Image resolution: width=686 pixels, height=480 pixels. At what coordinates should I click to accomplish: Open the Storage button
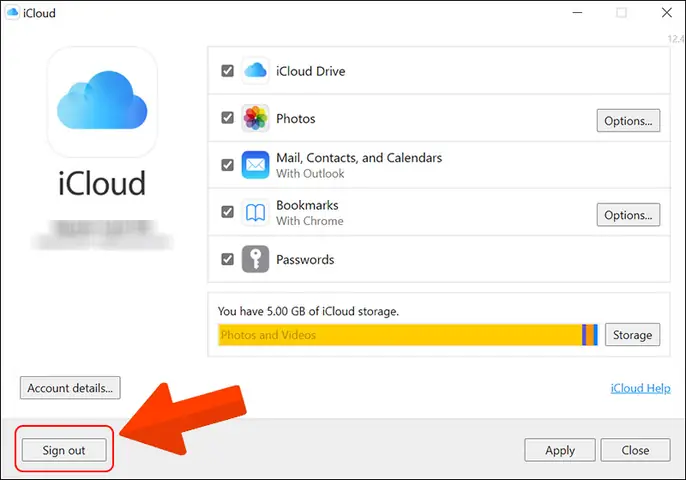tap(632, 335)
